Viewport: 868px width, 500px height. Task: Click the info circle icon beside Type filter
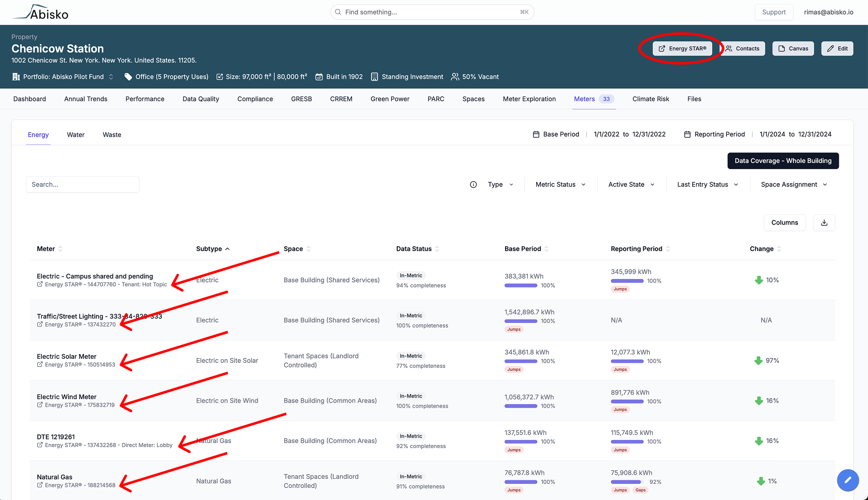click(x=473, y=185)
